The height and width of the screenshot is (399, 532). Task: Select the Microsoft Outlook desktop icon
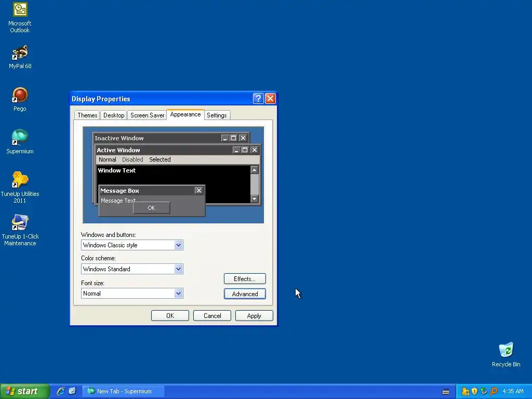tap(20, 17)
